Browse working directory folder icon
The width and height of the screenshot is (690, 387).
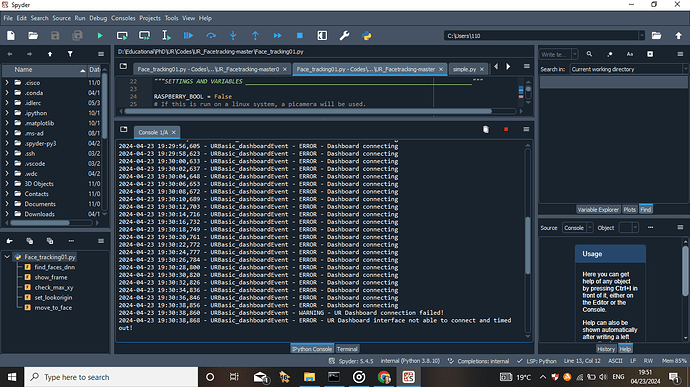click(656, 36)
